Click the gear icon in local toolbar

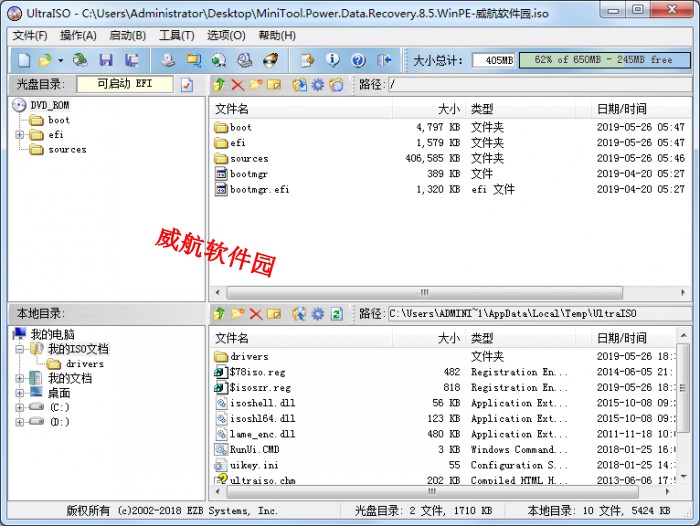317,314
